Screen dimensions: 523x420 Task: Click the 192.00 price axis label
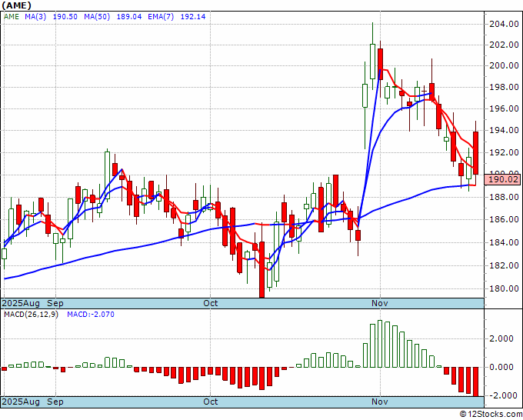[504, 152]
